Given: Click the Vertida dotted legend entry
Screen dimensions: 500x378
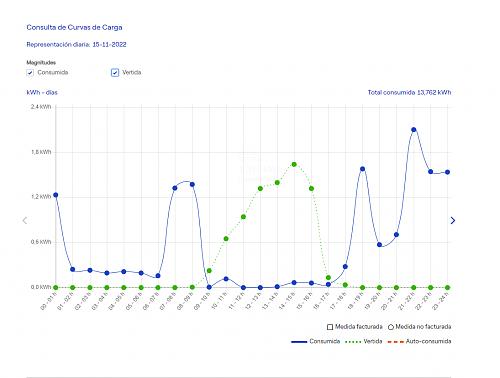Looking at the screenshot, I should pos(364,341).
